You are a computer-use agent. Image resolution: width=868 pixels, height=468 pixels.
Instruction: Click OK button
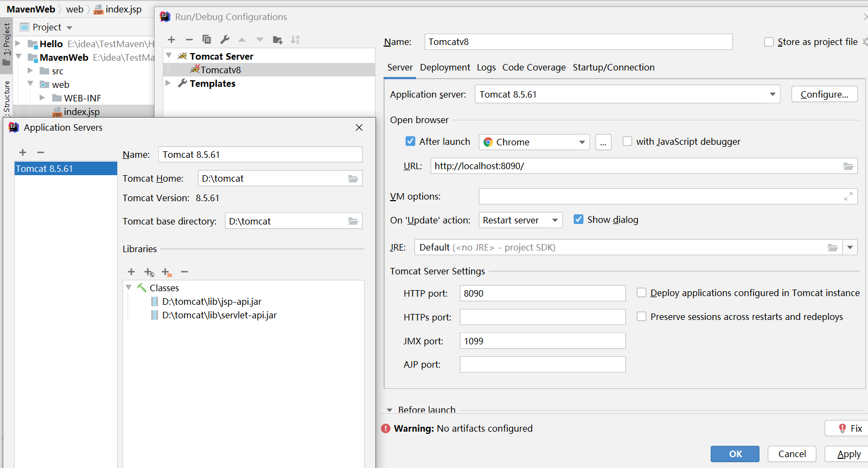point(735,454)
